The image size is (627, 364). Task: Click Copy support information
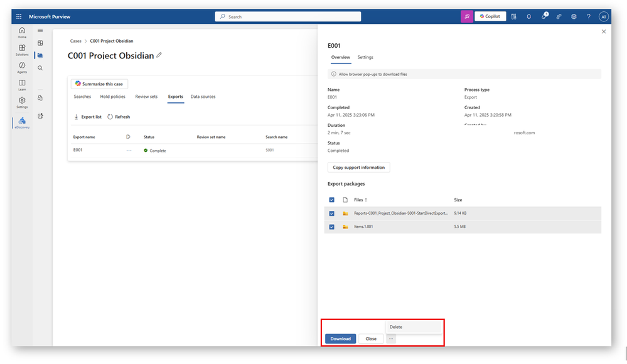click(x=358, y=167)
